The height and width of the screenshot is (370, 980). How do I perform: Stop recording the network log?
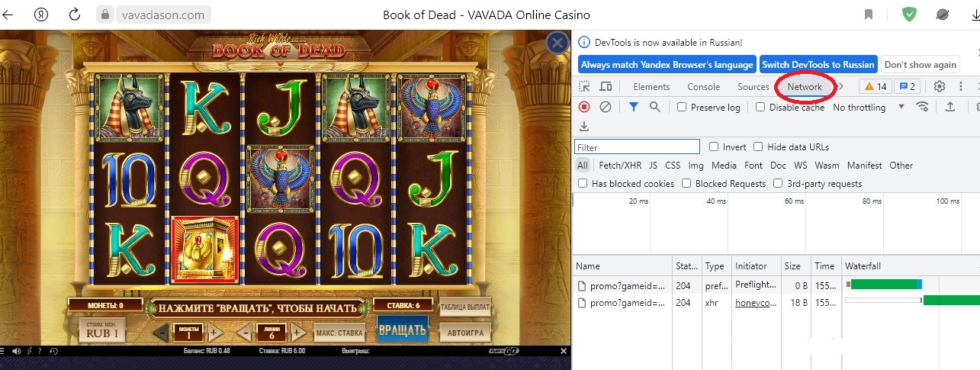pos(584,108)
